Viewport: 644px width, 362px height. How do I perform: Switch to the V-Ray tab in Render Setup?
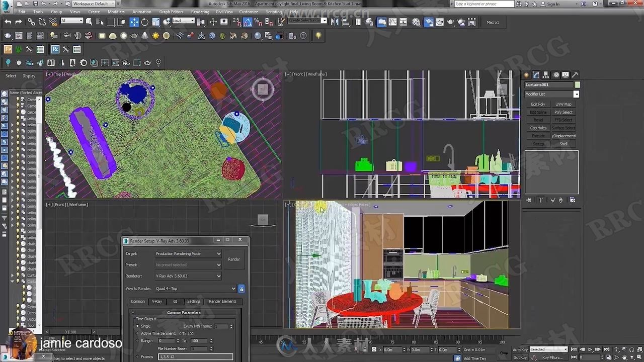[157, 301]
